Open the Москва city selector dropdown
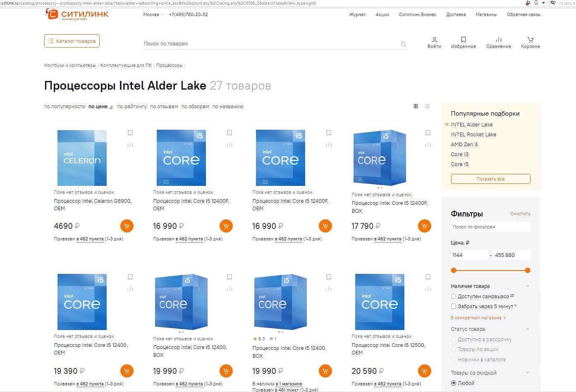Screen dimensions: 576x392 [153, 14]
